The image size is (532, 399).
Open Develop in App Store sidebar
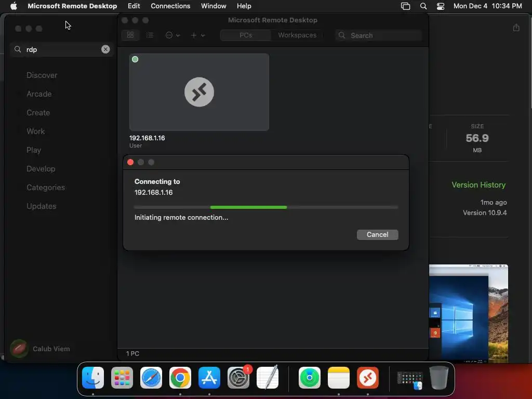(x=41, y=169)
